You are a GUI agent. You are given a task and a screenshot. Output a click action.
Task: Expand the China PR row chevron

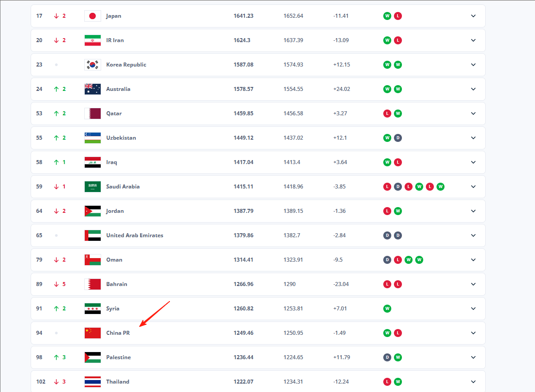pyautogui.click(x=473, y=333)
